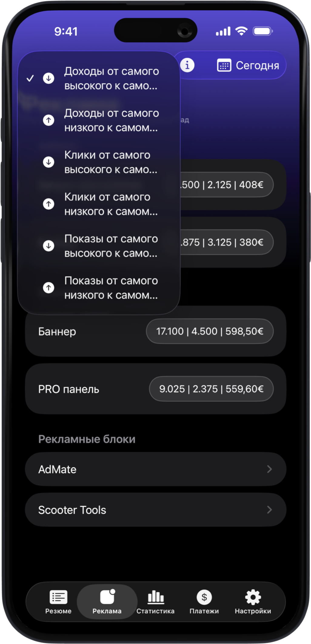Tap the Баннер stats pill 17.100 | 4.500

pyautogui.click(x=210, y=331)
